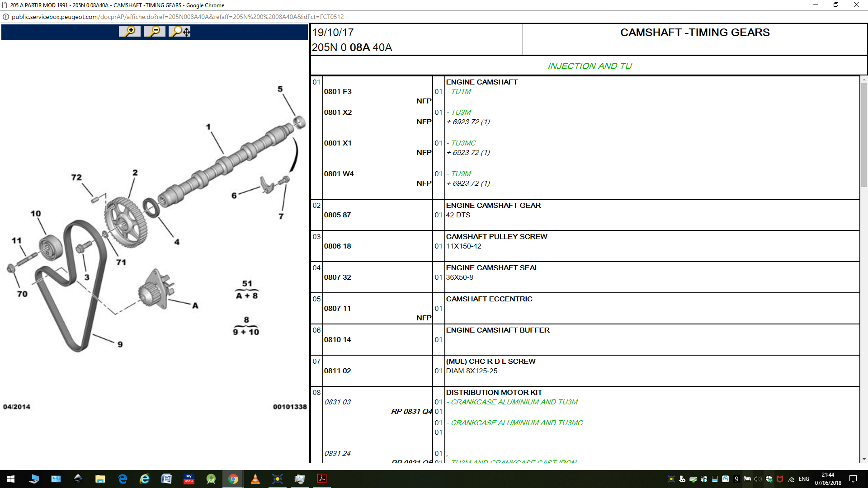Launch Microsoft Edge from the taskbar
The image size is (868, 488).
pyautogui.click(x=123, y=479)
